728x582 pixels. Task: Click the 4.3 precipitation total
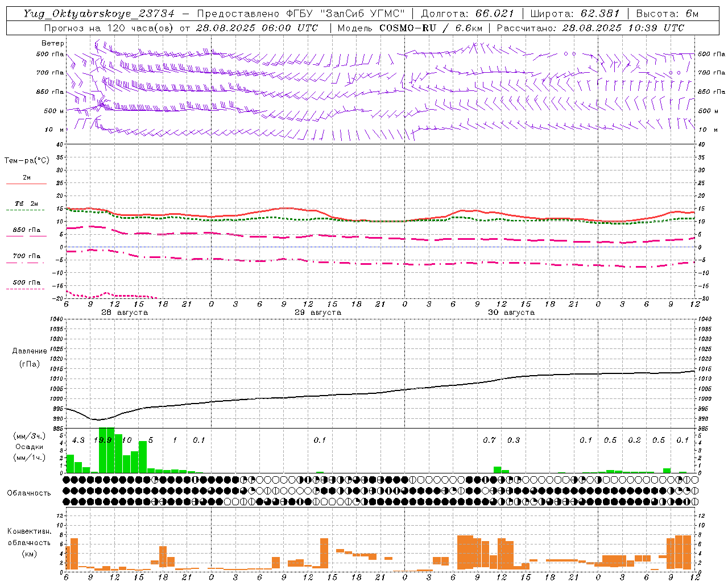tap(78, 440)
